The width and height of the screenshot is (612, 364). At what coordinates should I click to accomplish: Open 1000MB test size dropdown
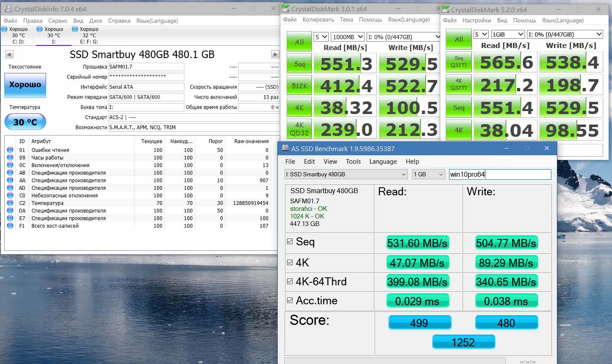click(x=348, y=37)
